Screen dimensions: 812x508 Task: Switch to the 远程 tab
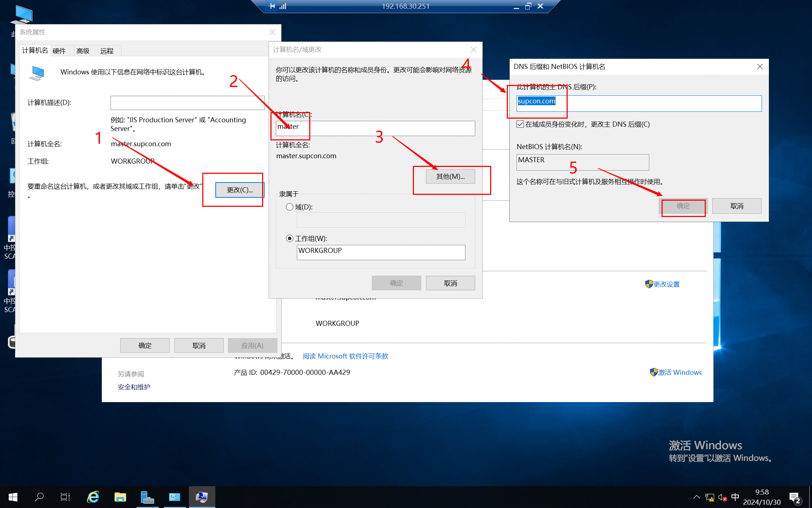[x=107, y=51]
